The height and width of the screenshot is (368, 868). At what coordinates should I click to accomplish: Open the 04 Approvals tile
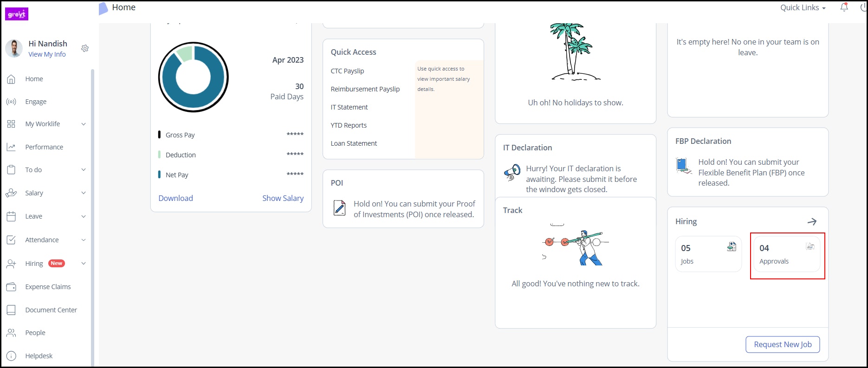click(787, 254)
